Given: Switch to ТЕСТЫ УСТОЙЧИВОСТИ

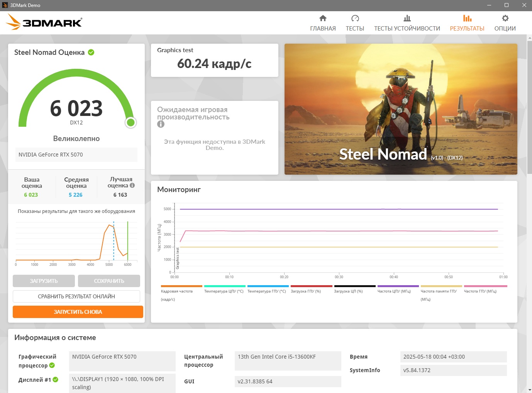Looking at the screenshot, I should point(407,23).
